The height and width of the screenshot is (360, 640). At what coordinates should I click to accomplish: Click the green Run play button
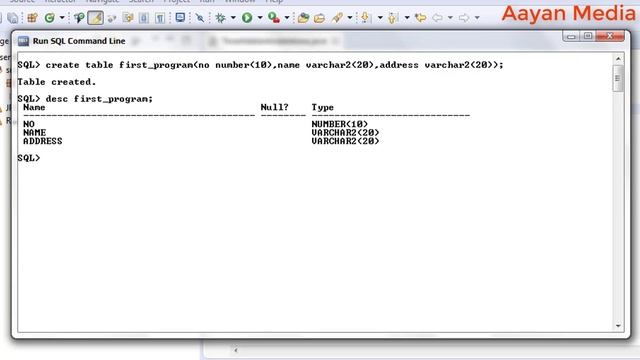click(247, 18)
